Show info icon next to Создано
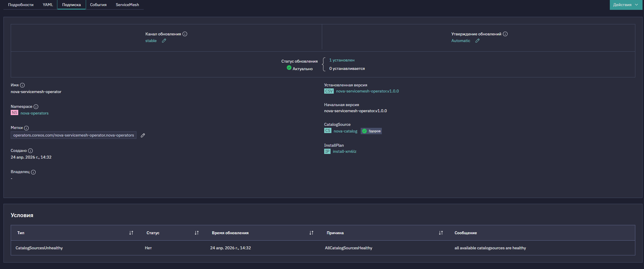The width and height of the screenshot is (644, 269). coord(30,151)
